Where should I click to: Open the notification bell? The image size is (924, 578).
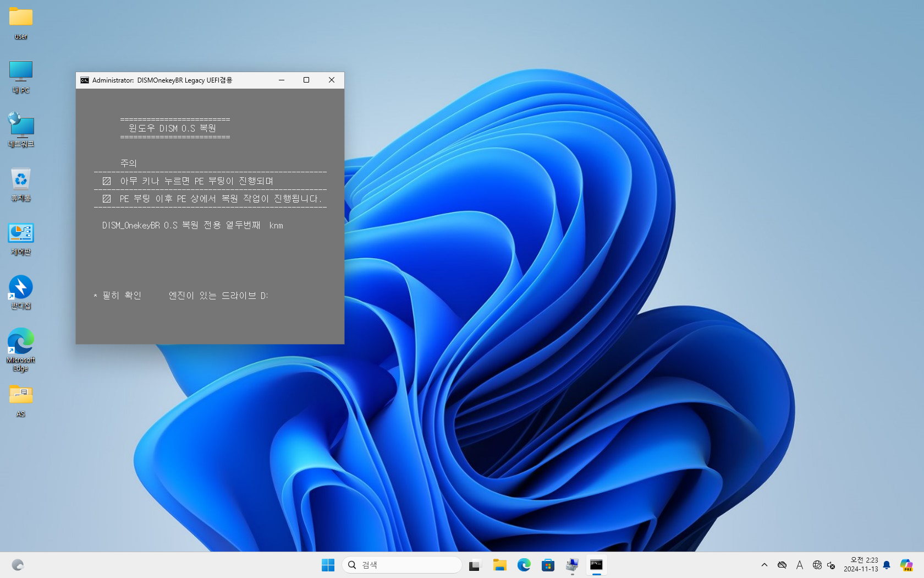point(887,565)
